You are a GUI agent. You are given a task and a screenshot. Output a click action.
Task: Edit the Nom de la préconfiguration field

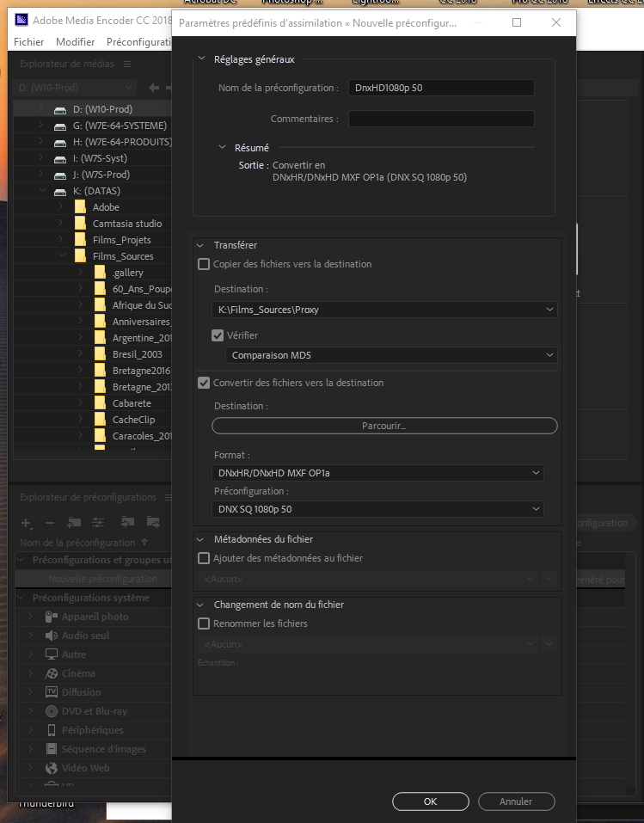click(441, 88)
